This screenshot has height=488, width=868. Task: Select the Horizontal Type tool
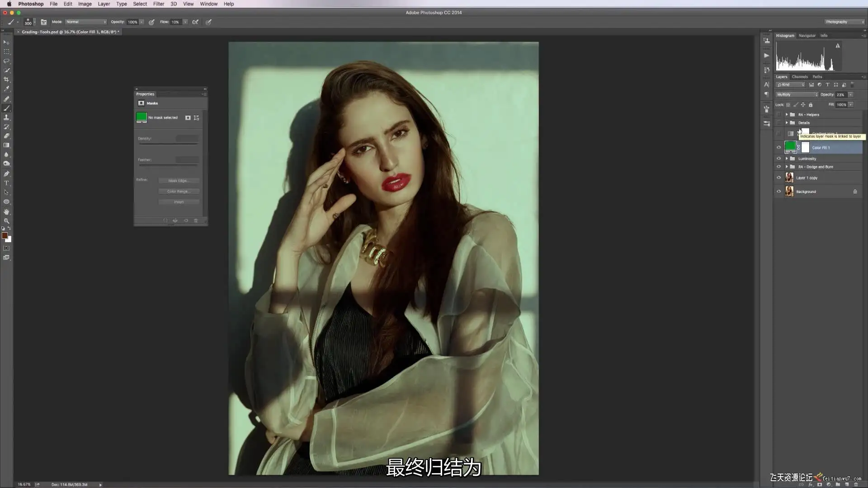point(6,183)
